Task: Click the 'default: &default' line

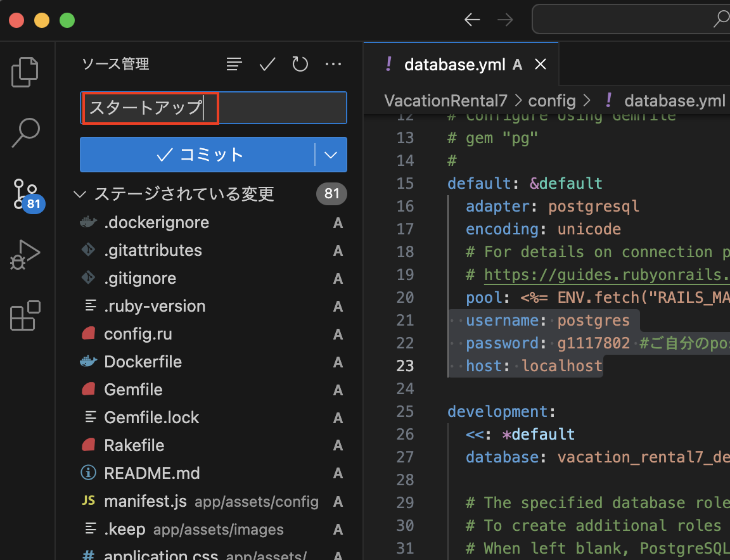Action: (x=525, y=184)
